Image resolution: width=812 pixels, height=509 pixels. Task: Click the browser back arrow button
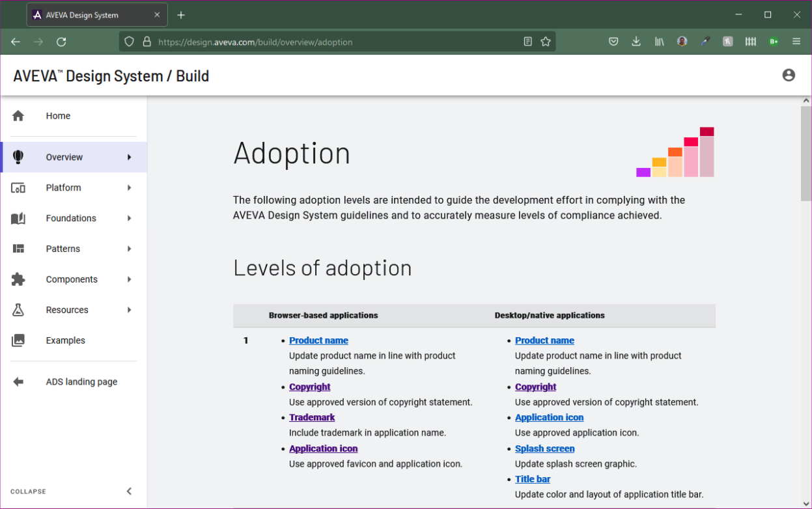click(16, 42)
